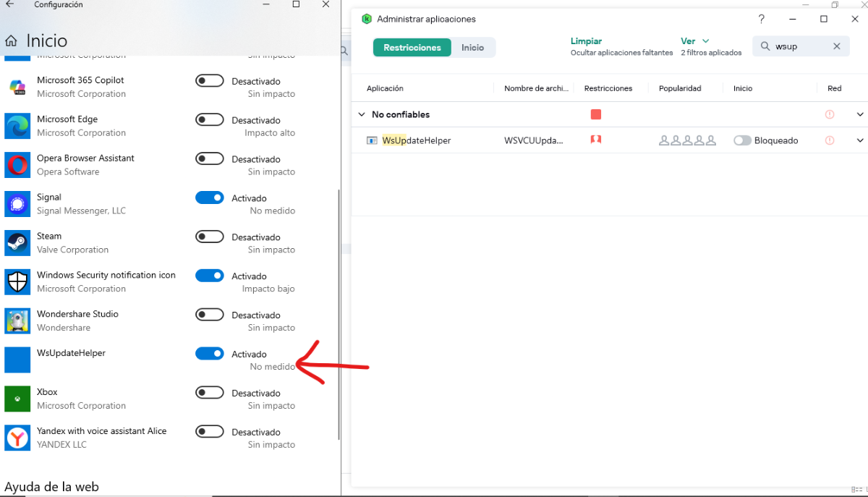Click the WSVCUUpda... file name cell
Viewport: 868px width, 497px height.
point(534,140)
